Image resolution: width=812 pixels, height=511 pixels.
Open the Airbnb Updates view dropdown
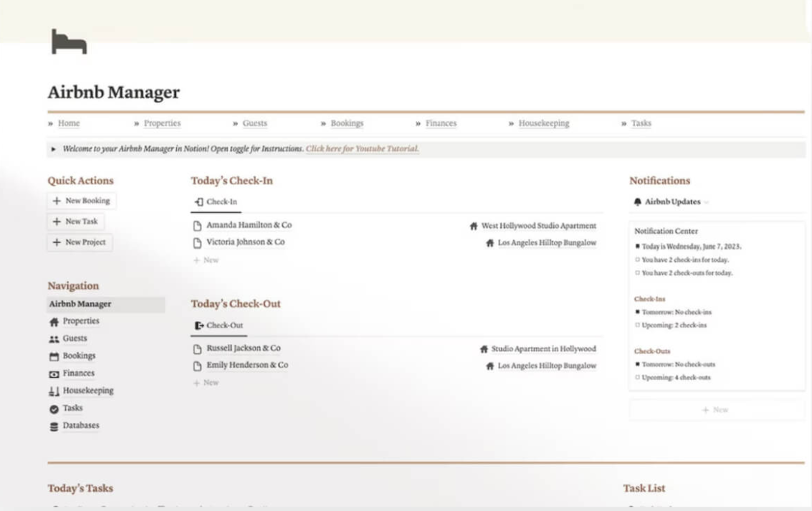tap(707, 202)
